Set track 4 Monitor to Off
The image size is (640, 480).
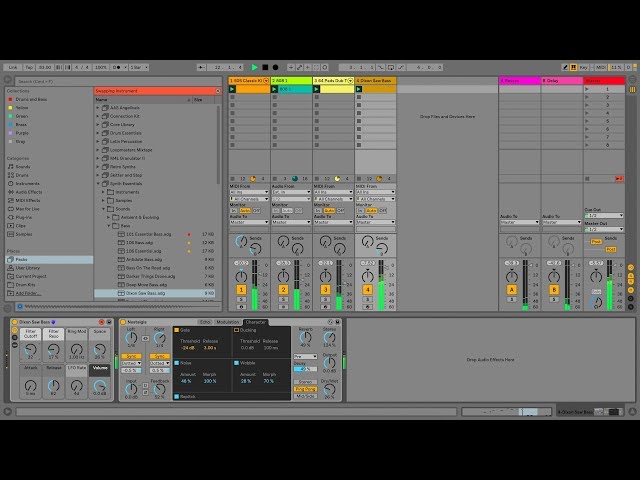382,211
